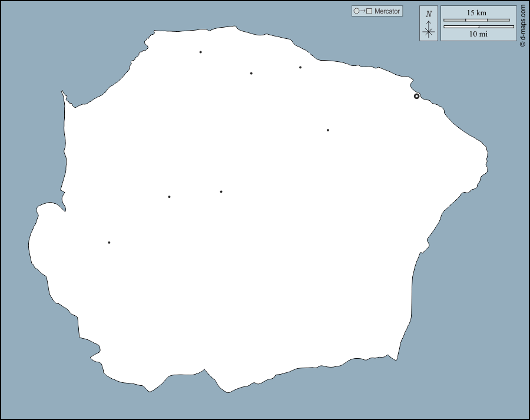Viewport: 530px width, 420px height.
Task: Click the northernmost small city dot
Action: point(200,52)
